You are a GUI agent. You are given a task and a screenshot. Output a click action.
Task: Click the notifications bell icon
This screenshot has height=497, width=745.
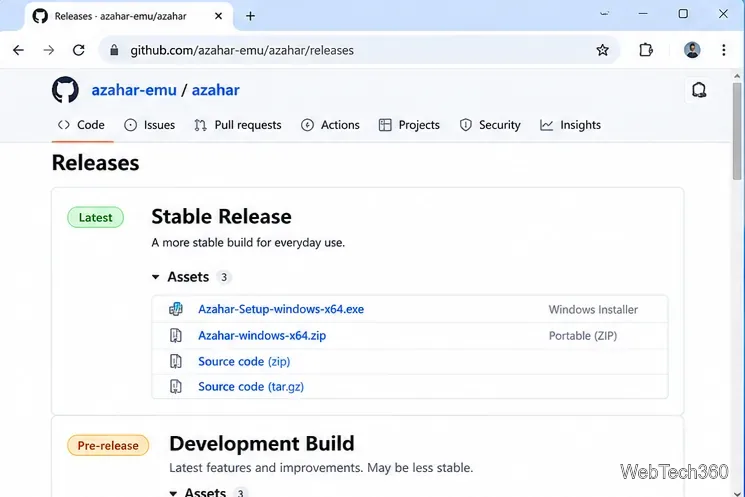(x=699, y=90)
